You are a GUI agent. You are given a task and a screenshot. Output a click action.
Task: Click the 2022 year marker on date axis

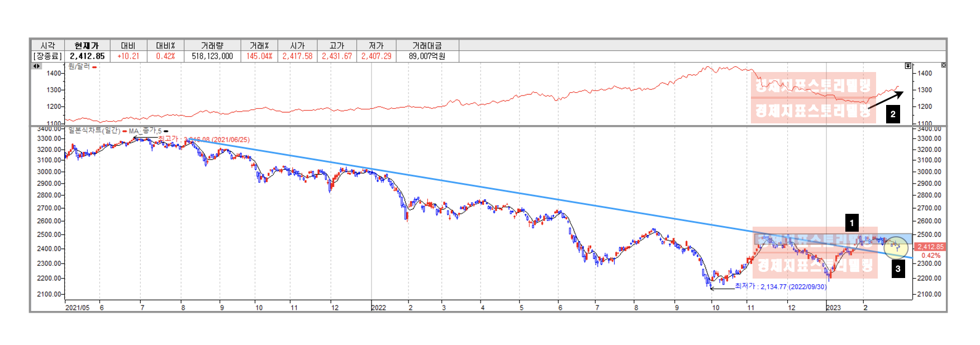379,308
